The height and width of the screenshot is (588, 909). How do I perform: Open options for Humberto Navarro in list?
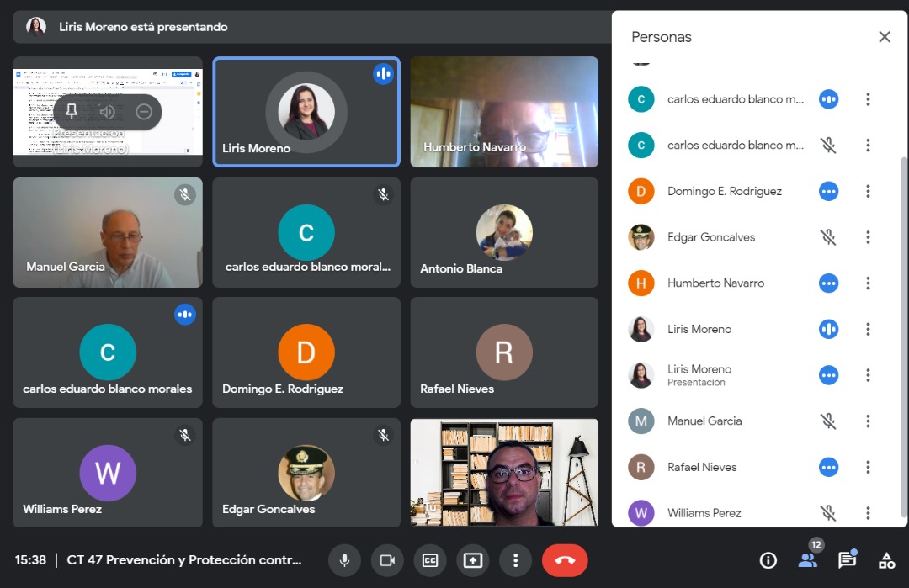coord(868,283)
